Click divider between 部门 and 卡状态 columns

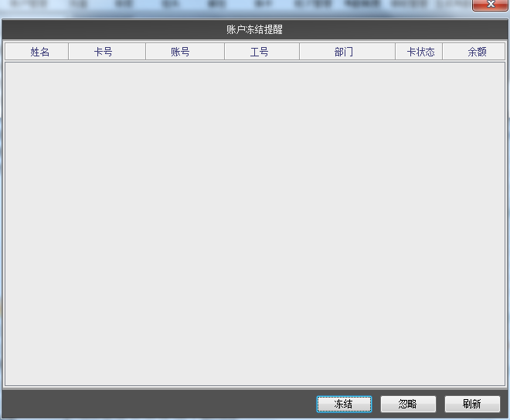click(395, 52)
